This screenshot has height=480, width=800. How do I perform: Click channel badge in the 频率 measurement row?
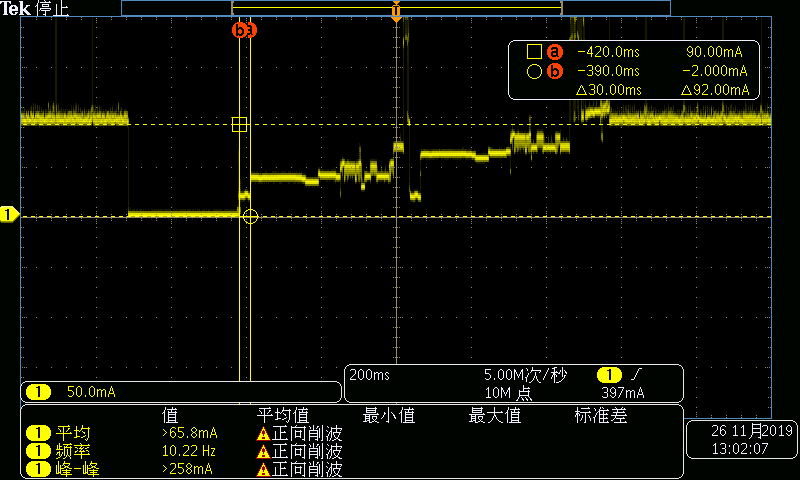click(39, 451)
